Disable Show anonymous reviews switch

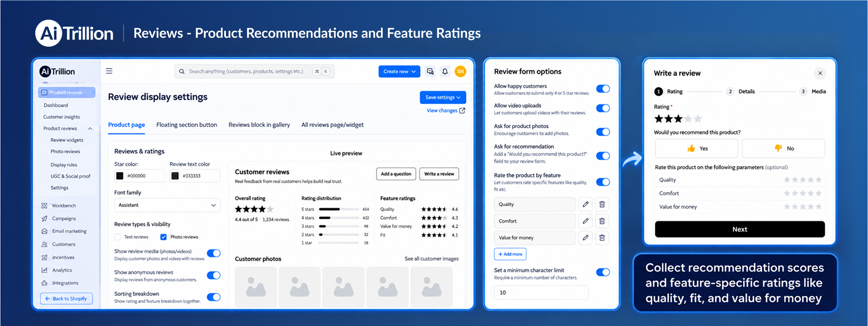click(x=214, y=275)
